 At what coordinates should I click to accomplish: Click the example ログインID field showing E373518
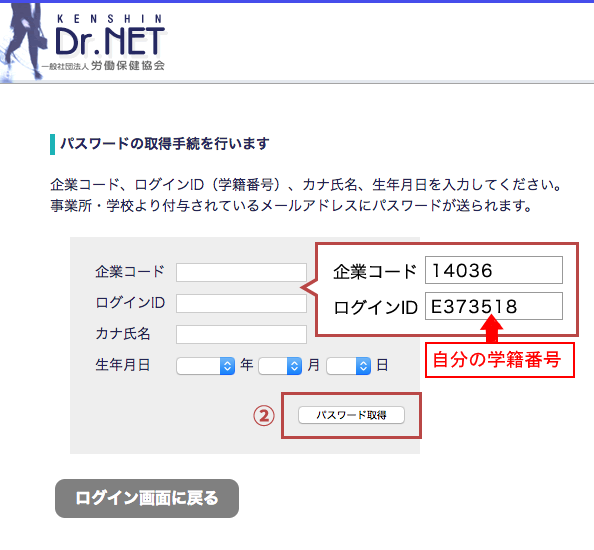coord(494,306)
